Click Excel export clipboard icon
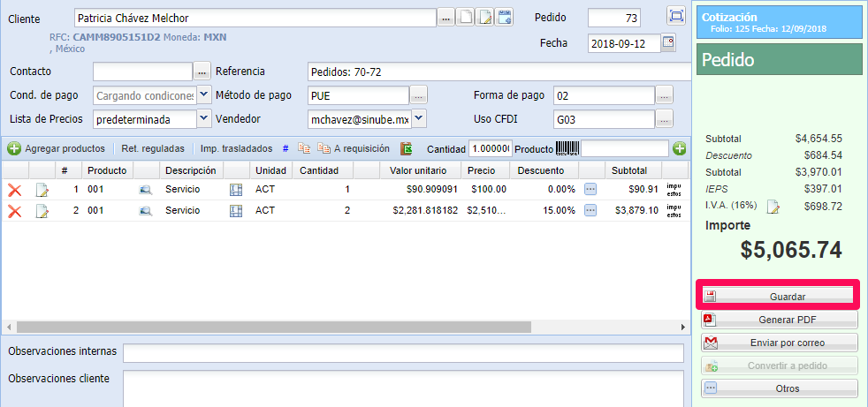The height and width of the screenshot is (407, 868). tap(407, 148)
